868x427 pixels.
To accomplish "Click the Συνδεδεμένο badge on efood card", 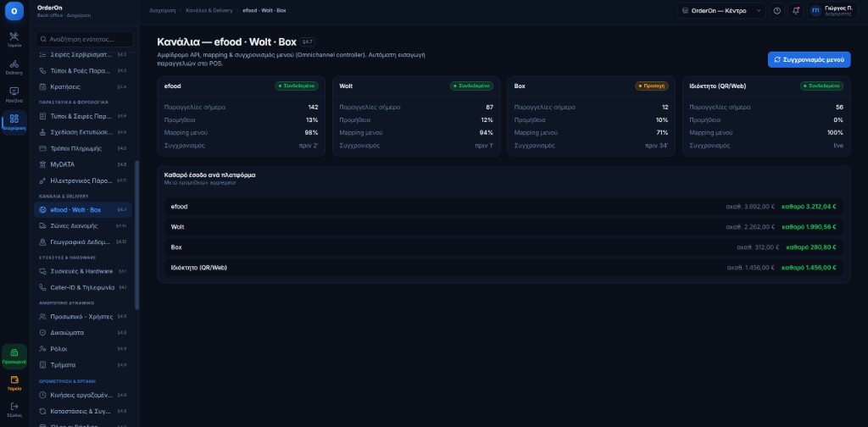I will tap(297, 86).
